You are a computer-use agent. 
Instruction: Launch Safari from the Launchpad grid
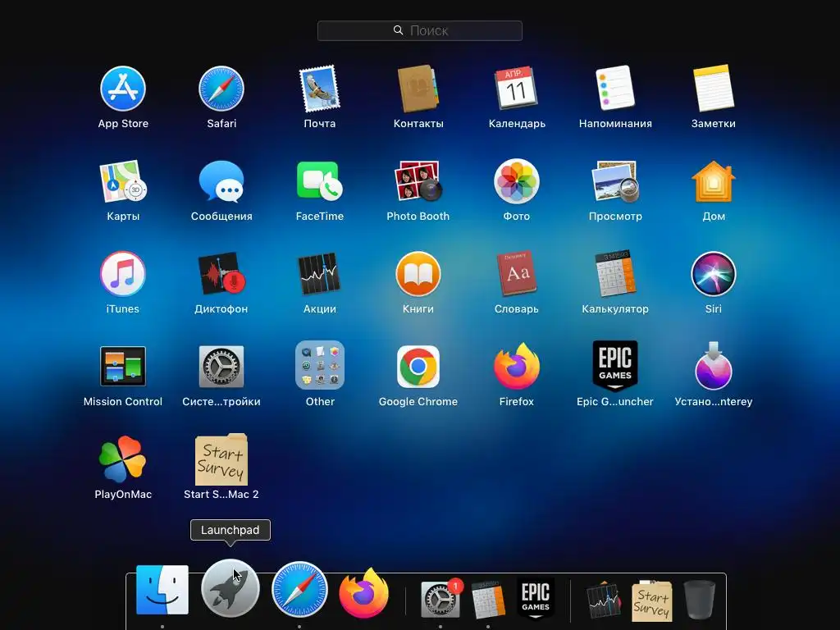(x=221, y=89)
